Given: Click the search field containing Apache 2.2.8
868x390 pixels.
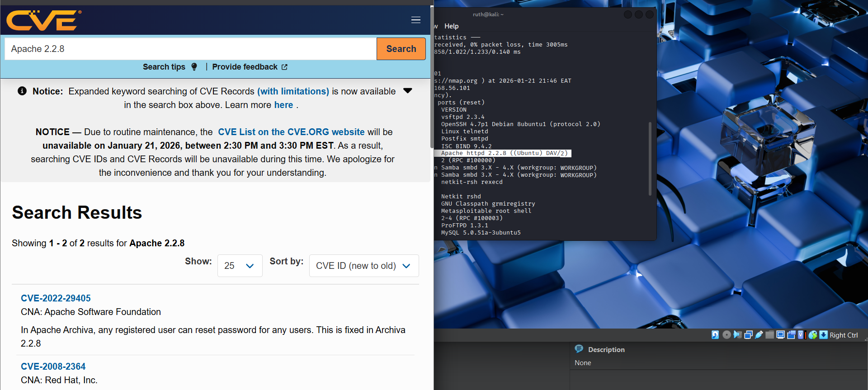Looking at the screenshot, I should (191, 49).
